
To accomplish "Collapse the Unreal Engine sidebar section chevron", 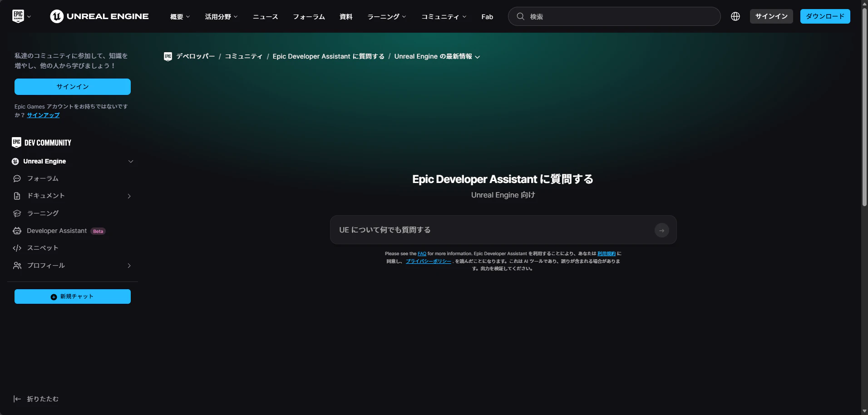I will tap(131, 161).
